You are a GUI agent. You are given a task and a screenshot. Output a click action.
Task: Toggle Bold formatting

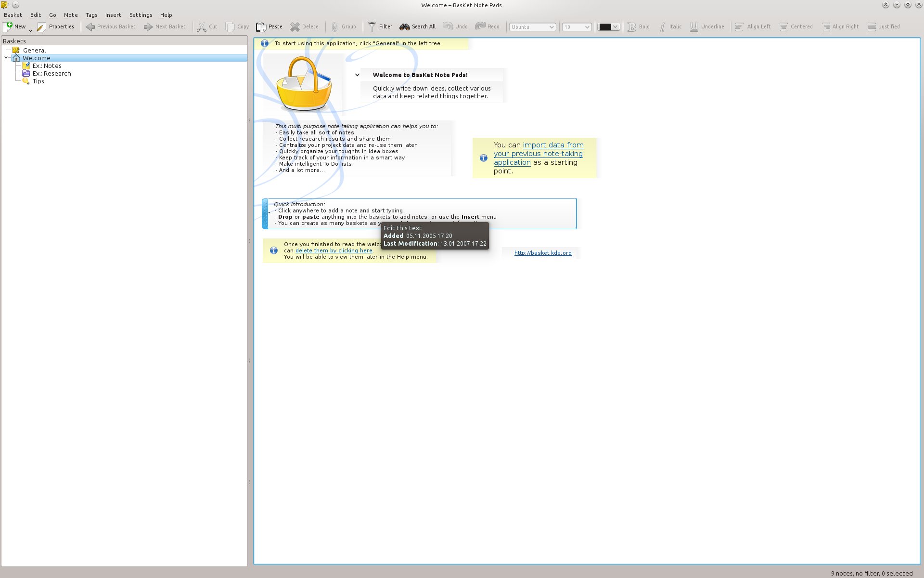639,26
